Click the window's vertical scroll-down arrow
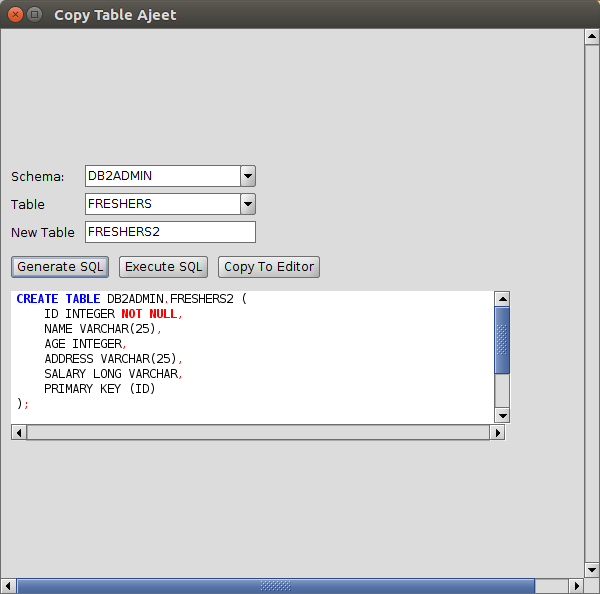600x594 pixels. pyautogui.click(x=591, y=570)
